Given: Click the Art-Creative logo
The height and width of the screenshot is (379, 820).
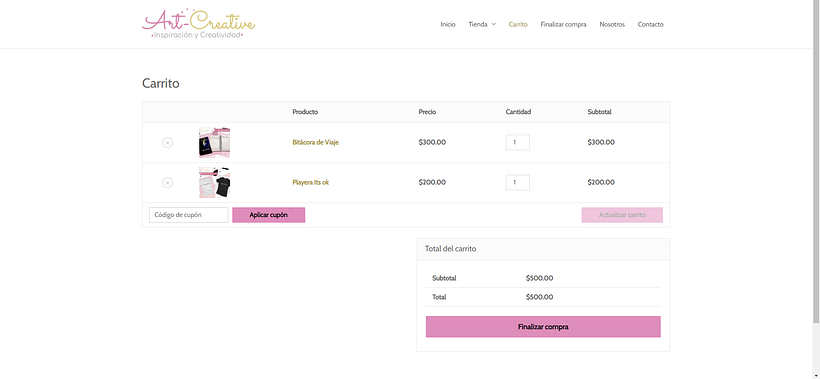Looking at the screenshot, I should [x=198, y=24].
